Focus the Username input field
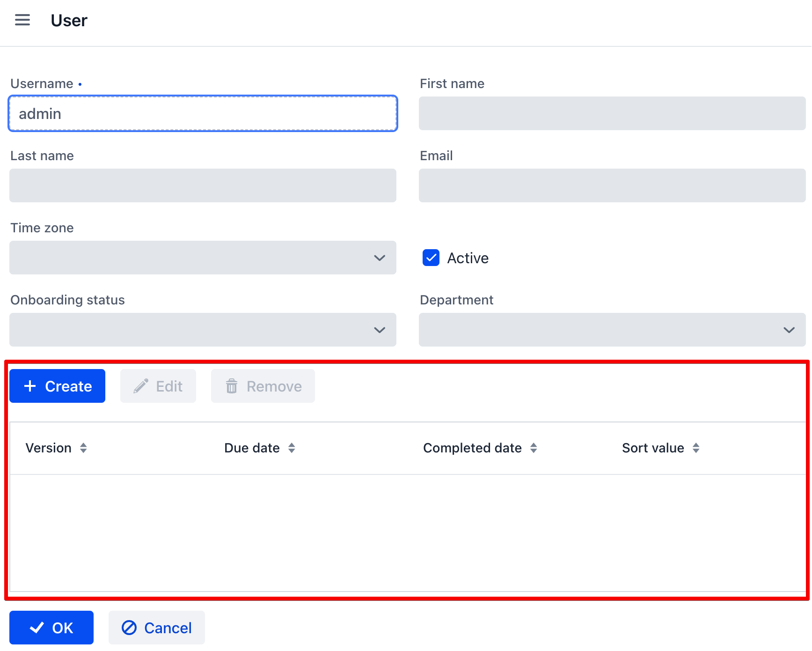The width and height of the screenshot is (812, 651). pos(203,114)
